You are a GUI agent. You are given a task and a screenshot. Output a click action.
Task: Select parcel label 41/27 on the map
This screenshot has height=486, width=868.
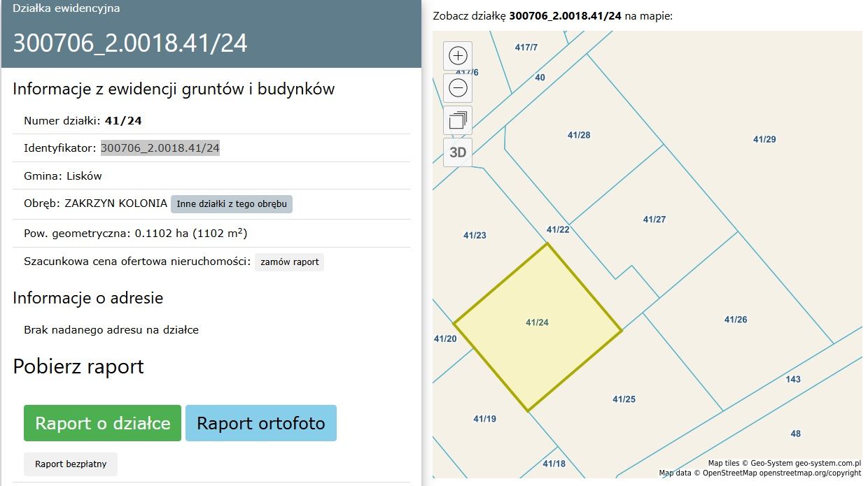coord(654,220)
